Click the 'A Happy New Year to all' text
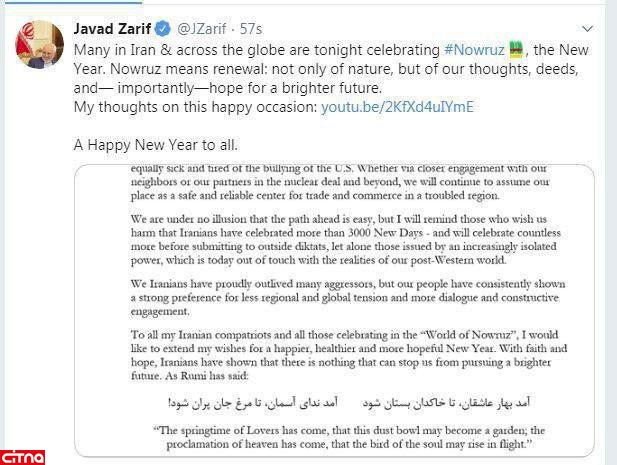617x465 pixels. [155, 143]
